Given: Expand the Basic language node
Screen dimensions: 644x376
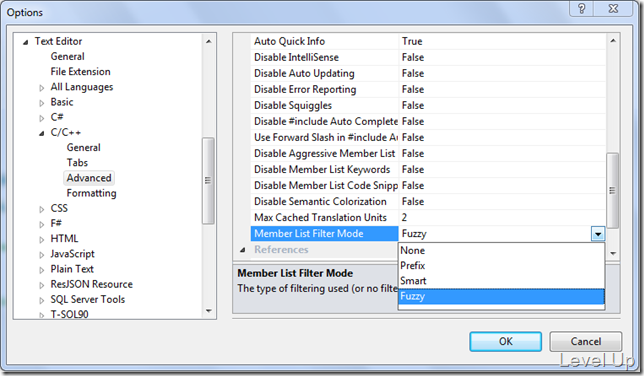Looking at the screenshot, I should pos(41,103).
